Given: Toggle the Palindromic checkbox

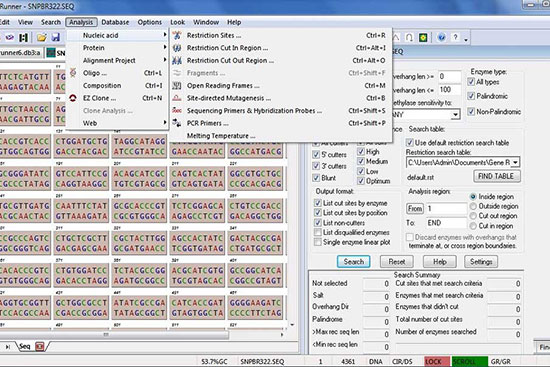Looking at the screenshot, I should pos(471,96).
